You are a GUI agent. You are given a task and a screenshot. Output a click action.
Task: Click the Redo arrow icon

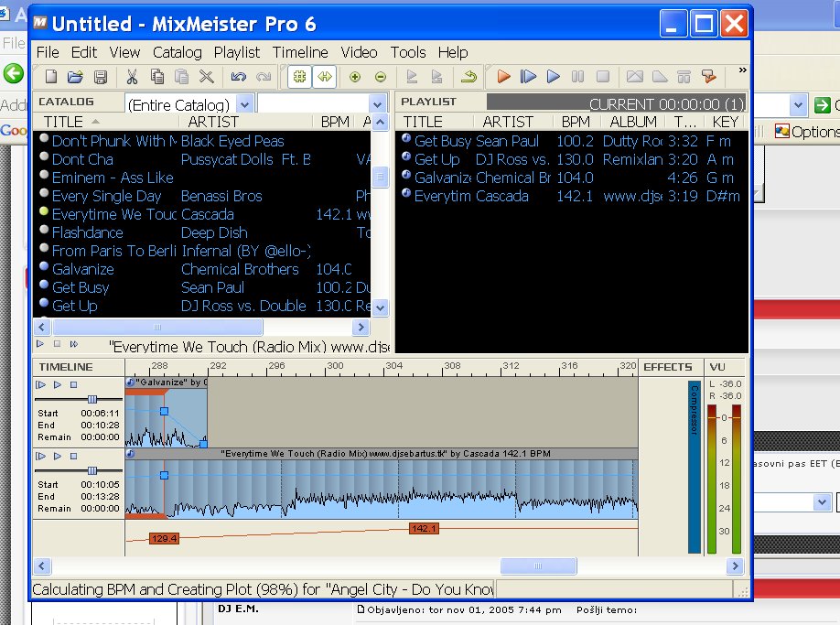click(263, 77)
